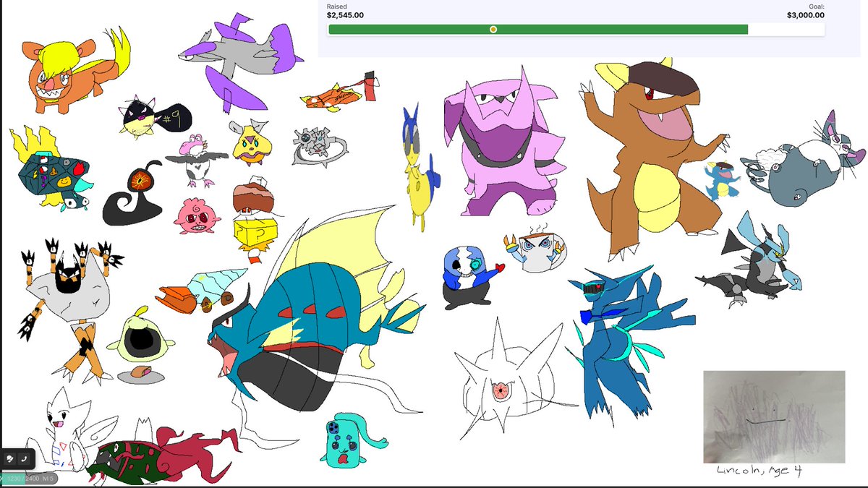Viewport: 868px width, 488px height.
Task: Click the teal XP bar showing 1230 / 2400
Action: click(29, 478)
